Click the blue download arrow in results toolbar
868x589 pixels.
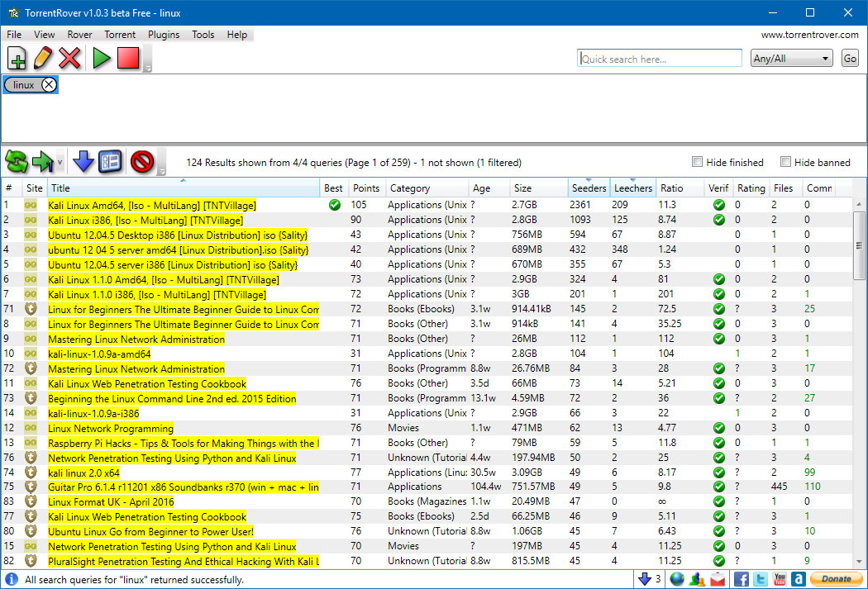pos(83,162)
